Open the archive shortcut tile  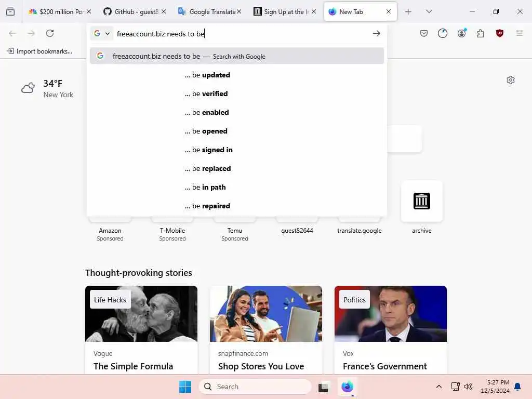[x=422, y=201]
